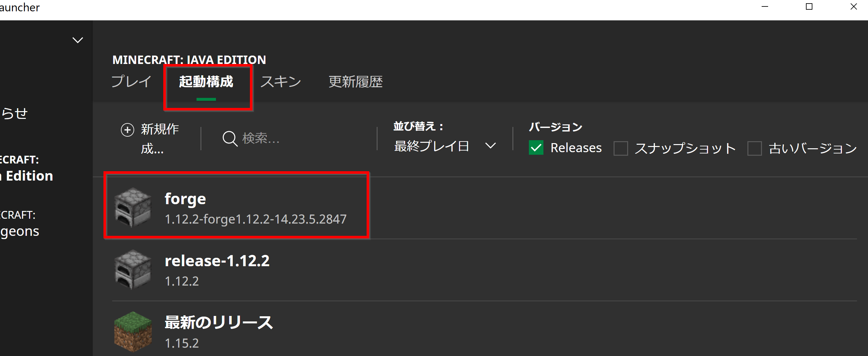This screenshot has height=356, width=868.
Task: Open the Minecraft Dungeons sidebar entry
Action: (x=19, y=223)
